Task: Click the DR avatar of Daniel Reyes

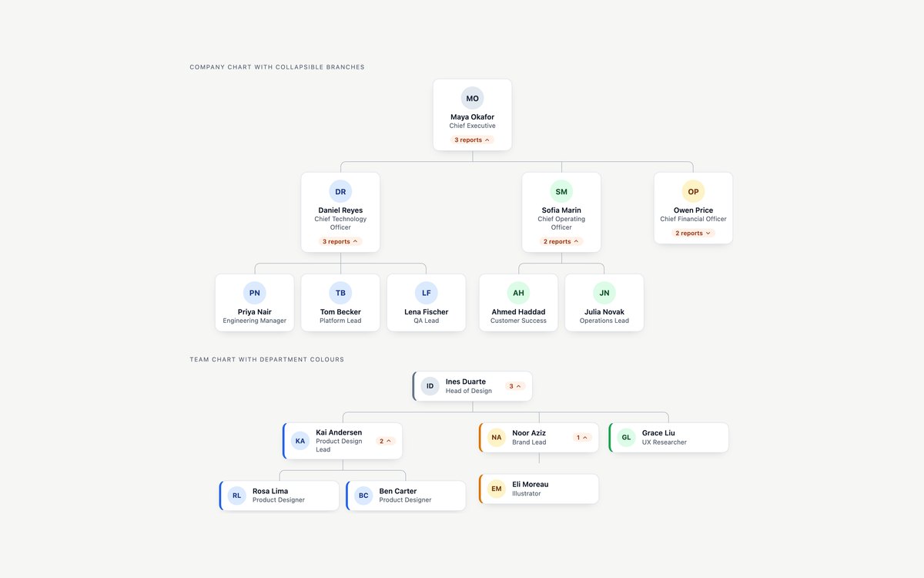Action: (340, 191)
